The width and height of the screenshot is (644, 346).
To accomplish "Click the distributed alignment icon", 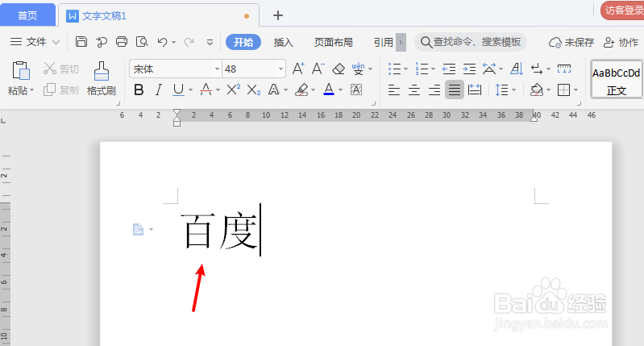I will click(475, 90).
